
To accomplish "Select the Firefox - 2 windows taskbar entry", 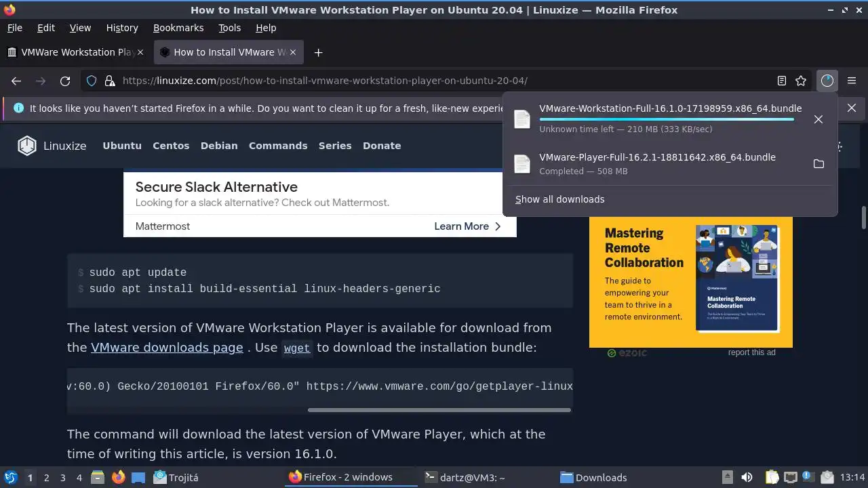I will click(x=351, y=477).
